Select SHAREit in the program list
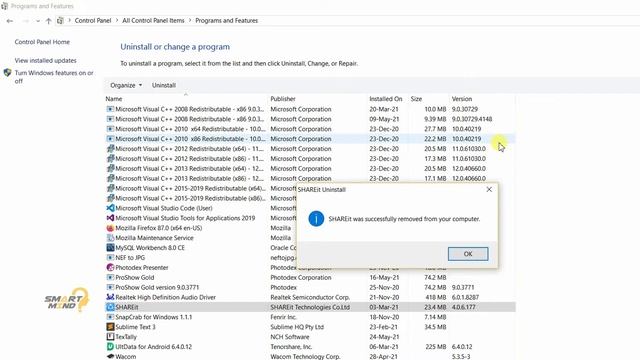 tap(310, 307)
